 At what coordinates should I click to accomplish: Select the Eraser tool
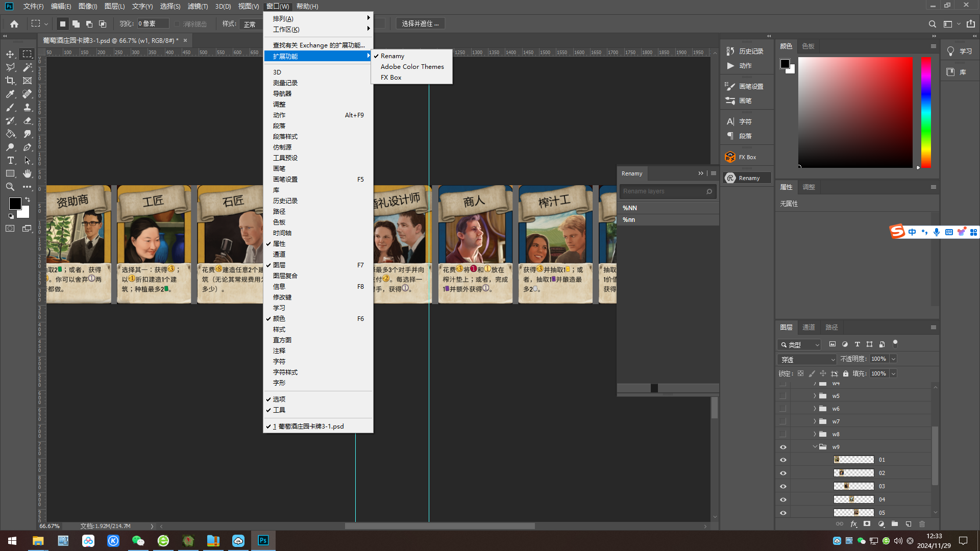coord(27,120)
